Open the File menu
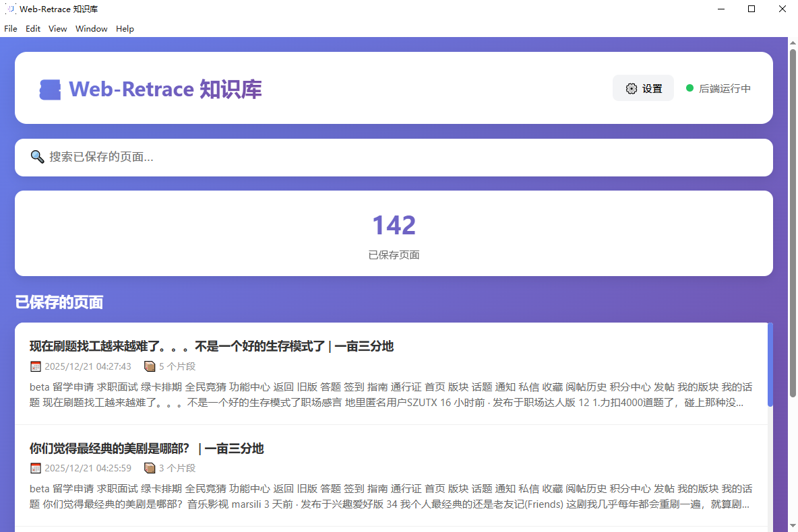The image size is (798, 532). pyautogui.click(x=11, y=29)
